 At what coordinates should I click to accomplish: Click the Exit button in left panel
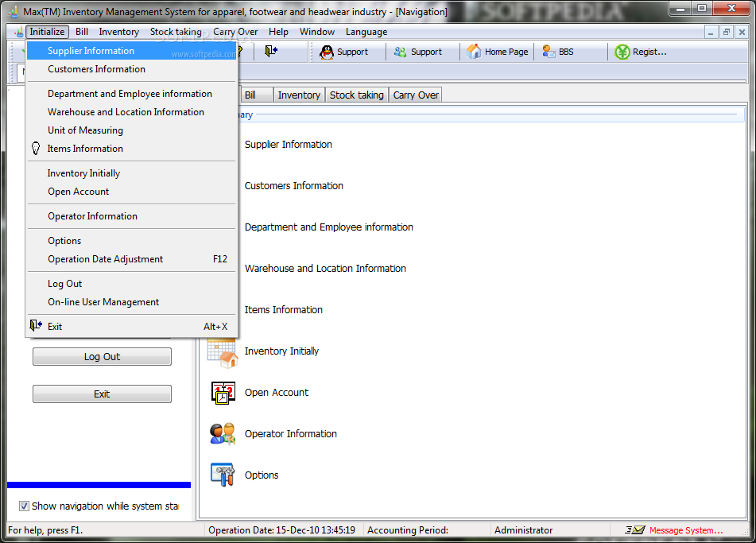103,394
